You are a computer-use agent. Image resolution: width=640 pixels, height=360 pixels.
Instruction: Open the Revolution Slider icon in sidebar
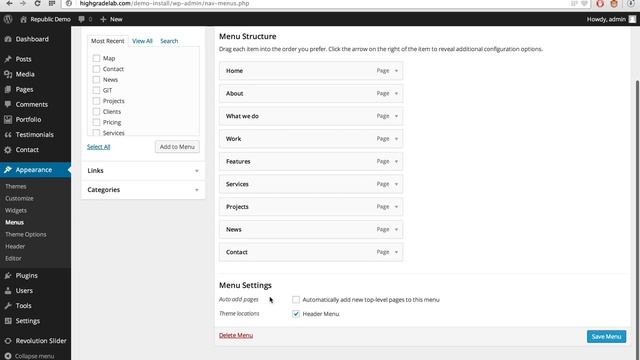coord(8,341)
